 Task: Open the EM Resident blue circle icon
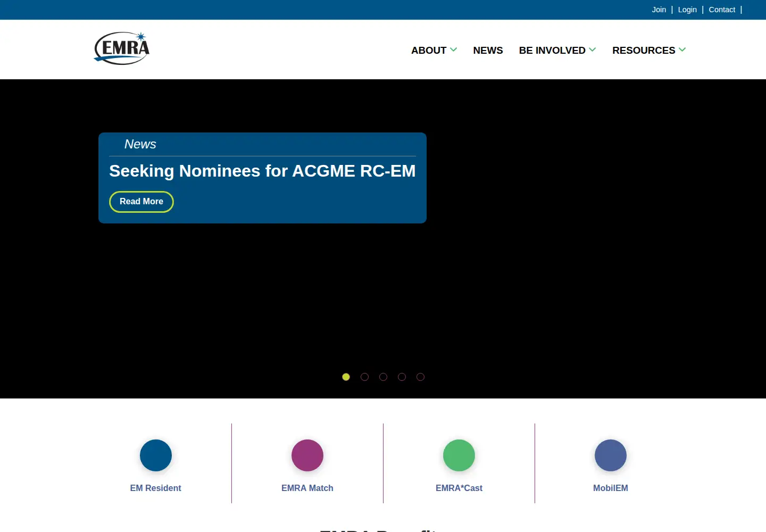156,455
